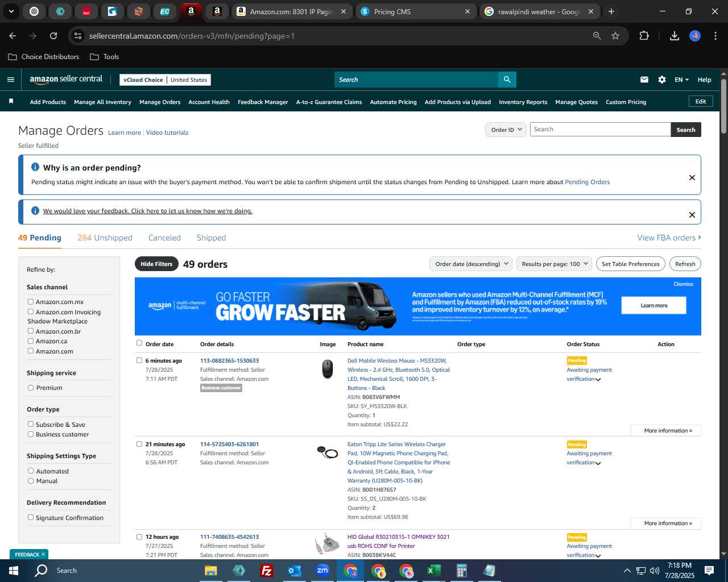Open Calculator from the taskbar
Image resolution: width=728 pixels, height=582 pixels.
coord(461,570)
